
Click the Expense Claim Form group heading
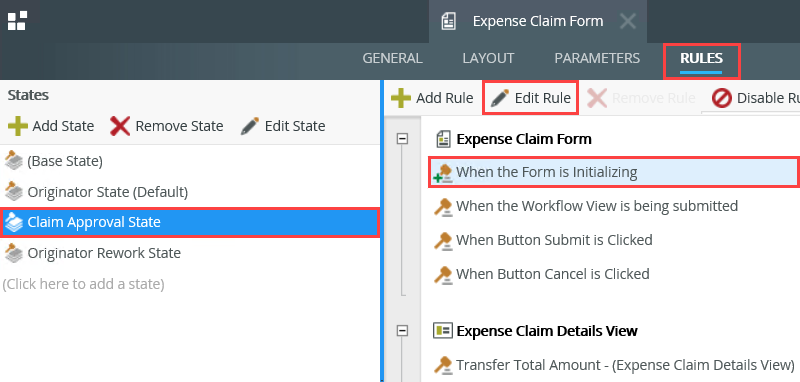click(x=524, y=139)
